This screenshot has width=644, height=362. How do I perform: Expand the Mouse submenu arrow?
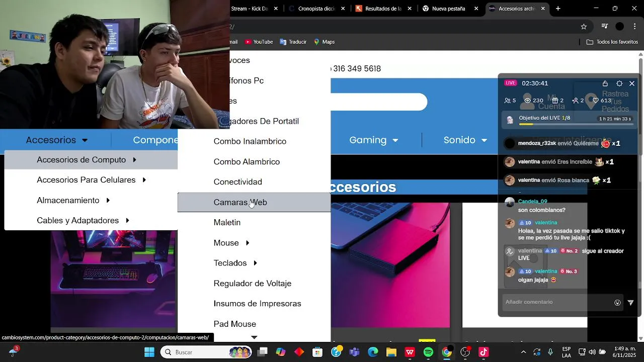point(248,243)
